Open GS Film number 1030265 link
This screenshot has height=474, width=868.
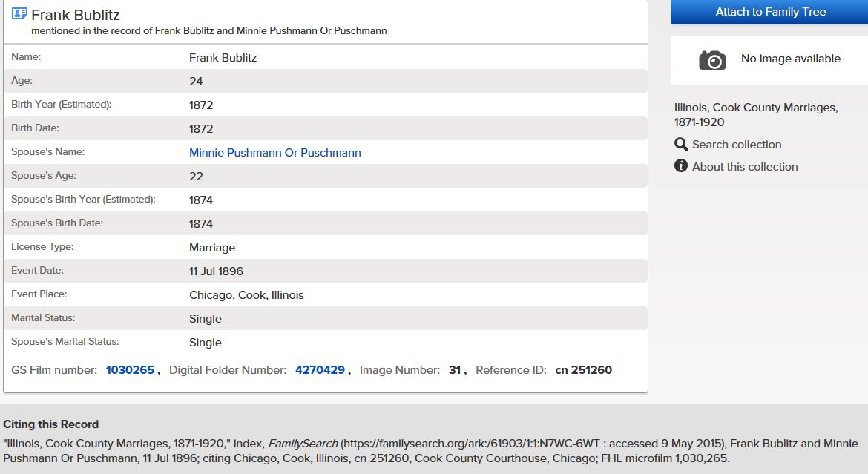coord(130,370)
